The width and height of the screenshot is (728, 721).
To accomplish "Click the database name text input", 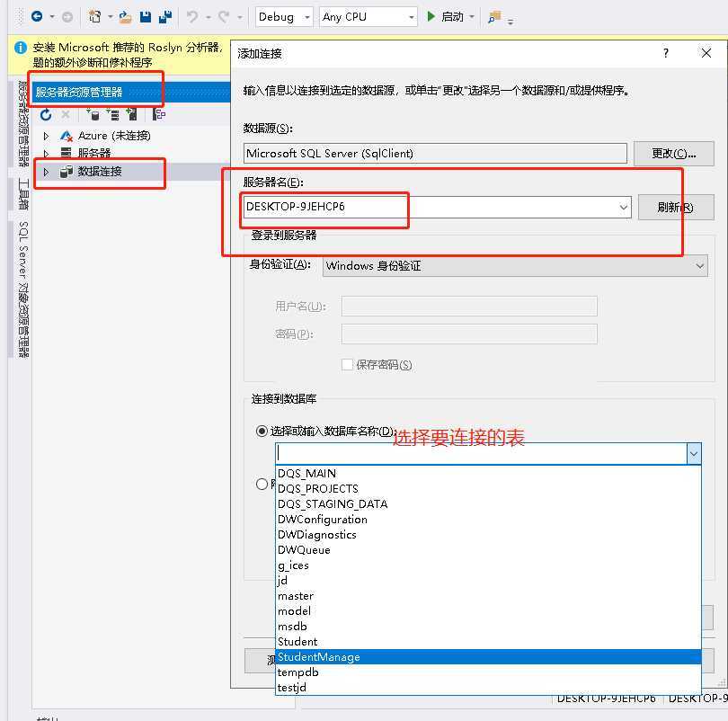I will click(481, 454).
